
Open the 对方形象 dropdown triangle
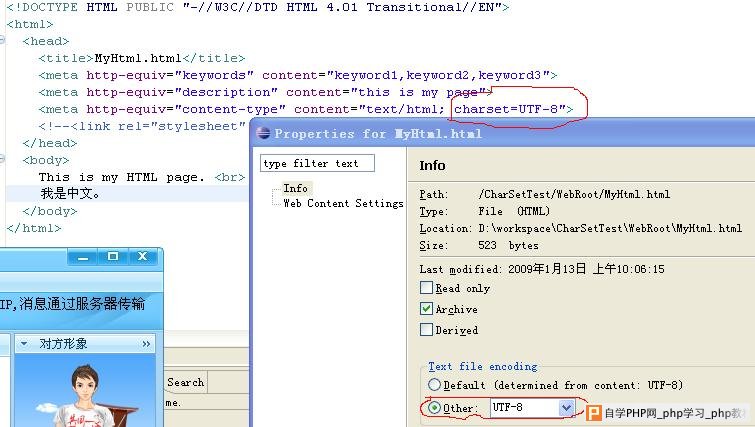coord(24,344)
